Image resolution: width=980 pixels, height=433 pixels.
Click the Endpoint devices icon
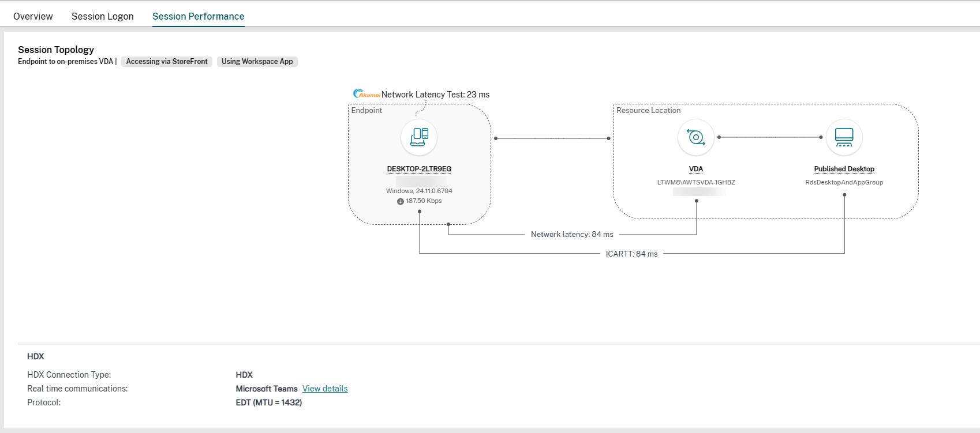[419, 137]
